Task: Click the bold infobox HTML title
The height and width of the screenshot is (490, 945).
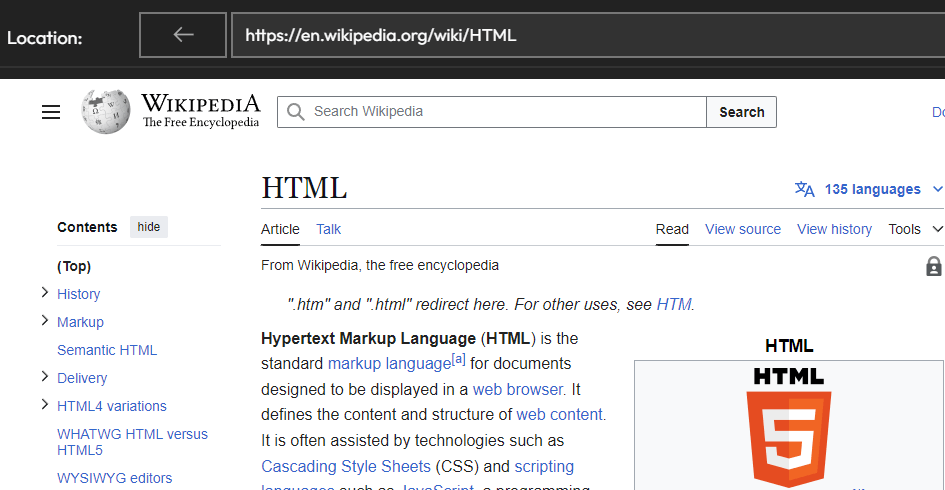Action: pos(789,346)
